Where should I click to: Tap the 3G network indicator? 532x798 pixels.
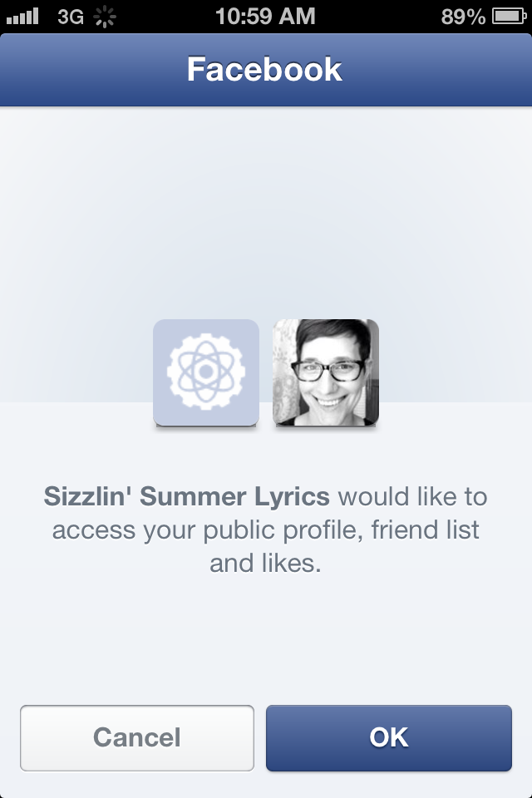click(71, 17)
